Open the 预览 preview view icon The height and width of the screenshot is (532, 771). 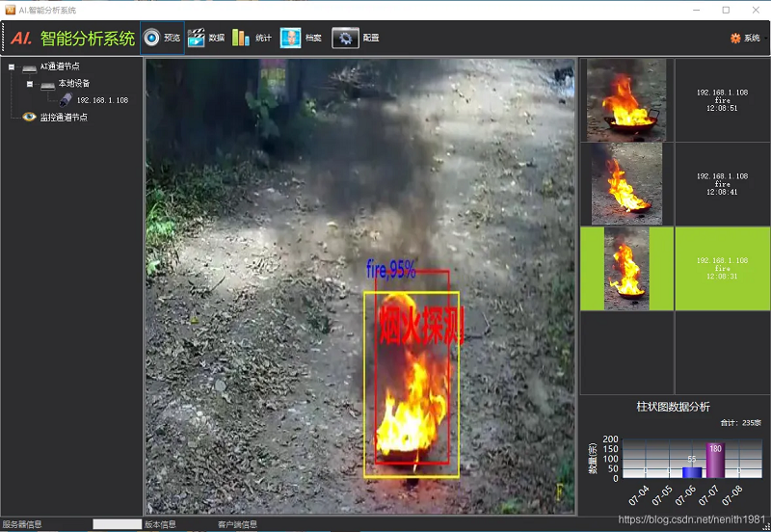tap(152, 38)
